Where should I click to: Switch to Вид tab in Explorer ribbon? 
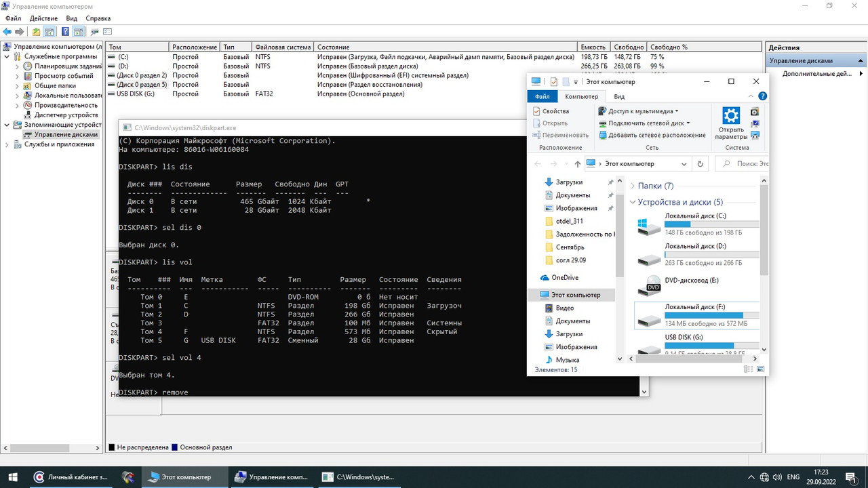coord(619,97)
